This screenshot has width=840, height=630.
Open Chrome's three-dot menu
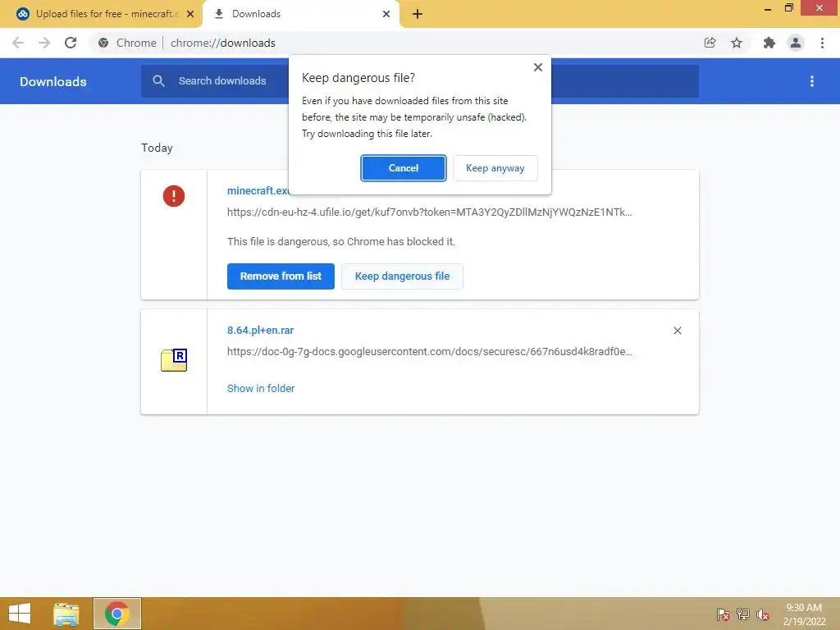822,43
